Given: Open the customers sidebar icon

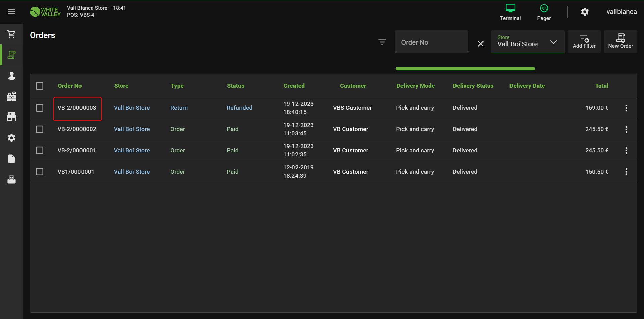Looking at the screenshot, I should tap(12, 76).
